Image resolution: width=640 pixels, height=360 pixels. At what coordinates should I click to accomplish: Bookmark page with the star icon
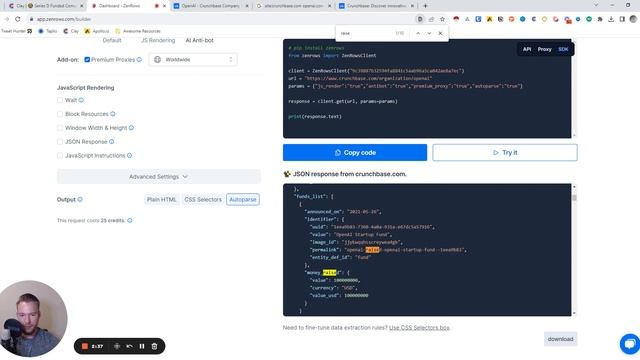(442, 19)
